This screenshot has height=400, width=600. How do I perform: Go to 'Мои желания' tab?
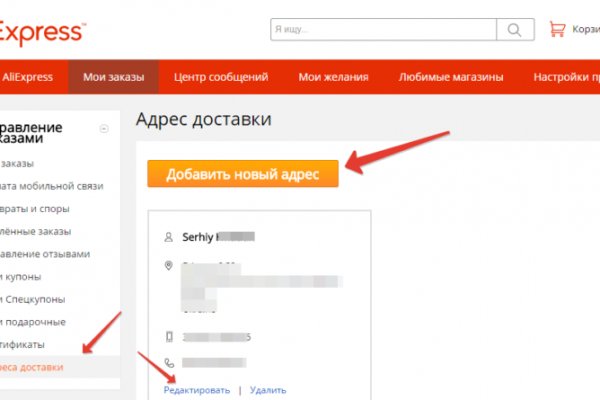pyautogui.click(x=333, y=77)
